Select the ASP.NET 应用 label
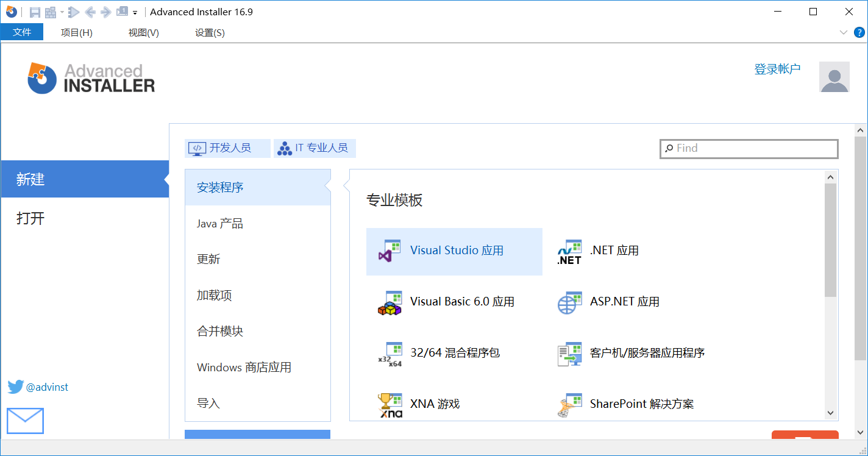Screen dimensions: 868x456 (x=625, y=302)
